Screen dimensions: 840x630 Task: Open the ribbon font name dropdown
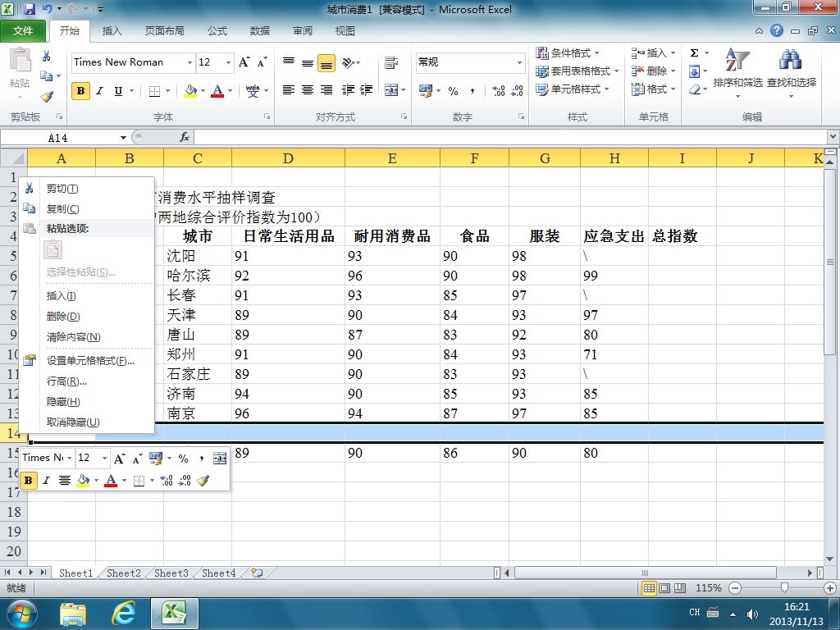pos(189,62)
